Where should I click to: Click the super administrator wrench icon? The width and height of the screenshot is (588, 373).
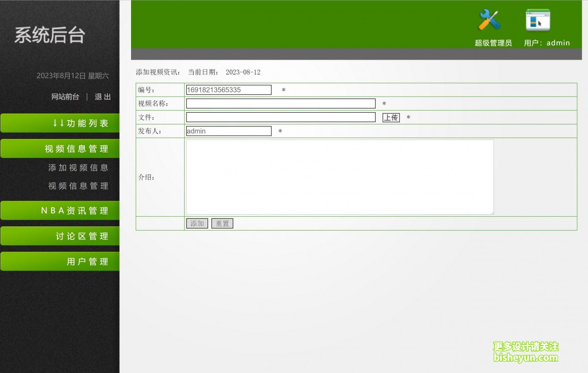[490, 20]
